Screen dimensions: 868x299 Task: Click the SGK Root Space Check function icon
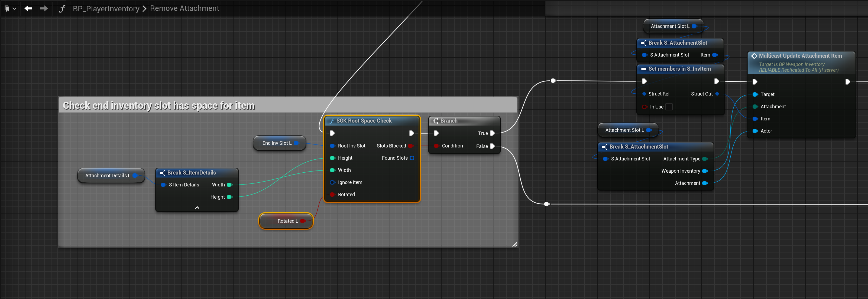(332, 120)
